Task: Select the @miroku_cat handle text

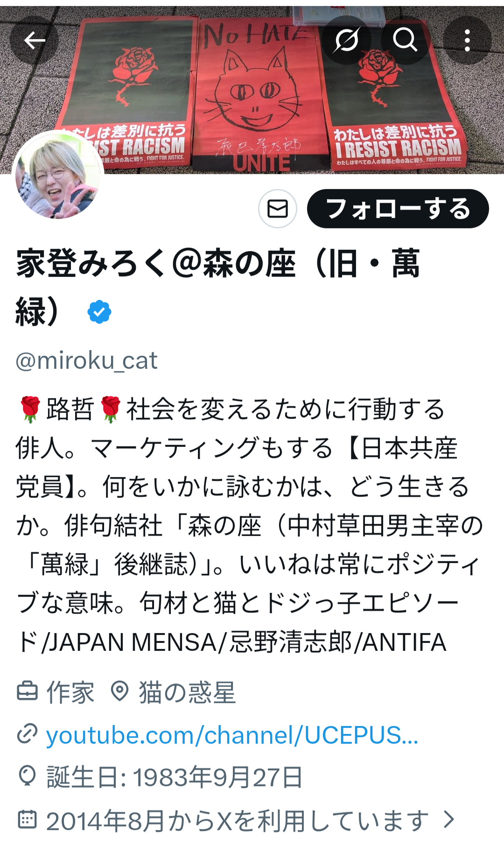Action: pos(86,360)
